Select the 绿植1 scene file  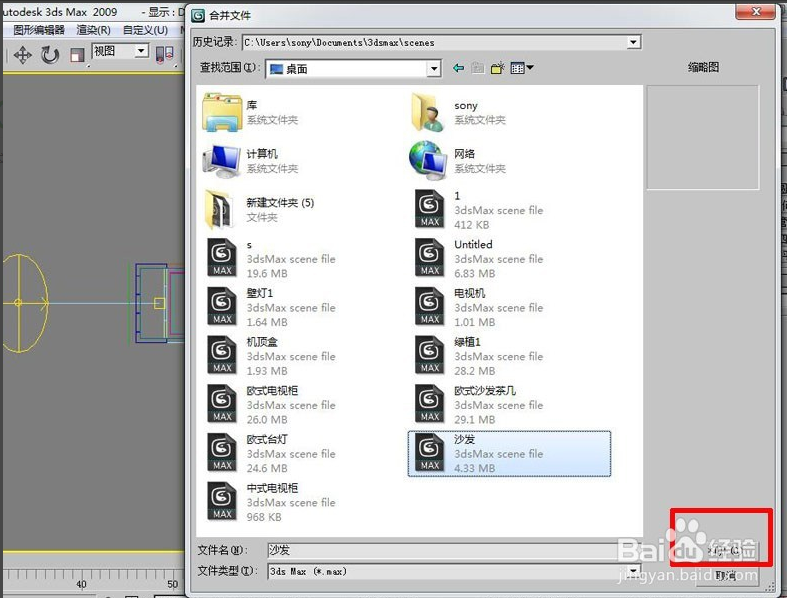coord(479,355)
